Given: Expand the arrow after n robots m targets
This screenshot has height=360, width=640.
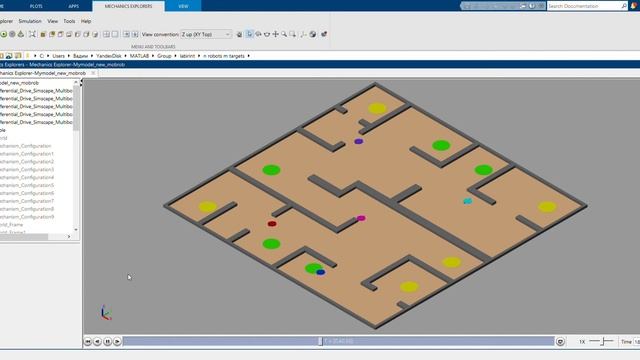Looking at the screenshot, I should pyautogui.click(x=249, y=56).
